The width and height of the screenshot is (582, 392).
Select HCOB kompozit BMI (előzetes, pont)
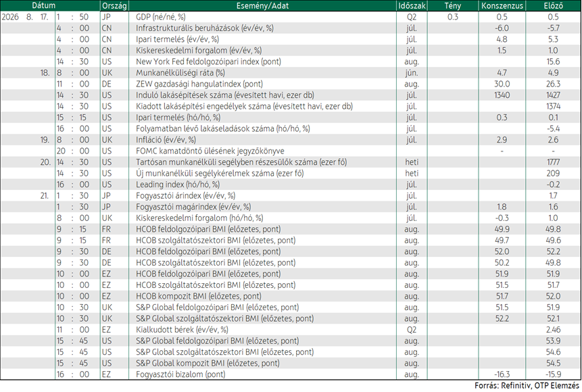(x=199, y=296)
